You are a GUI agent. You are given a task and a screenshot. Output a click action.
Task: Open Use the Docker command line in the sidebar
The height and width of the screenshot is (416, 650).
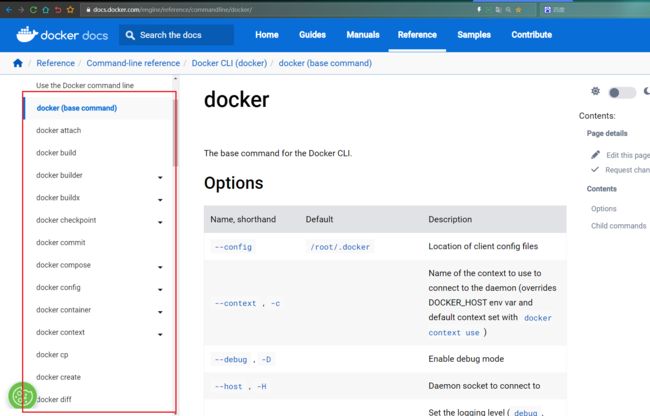(85, 85)
